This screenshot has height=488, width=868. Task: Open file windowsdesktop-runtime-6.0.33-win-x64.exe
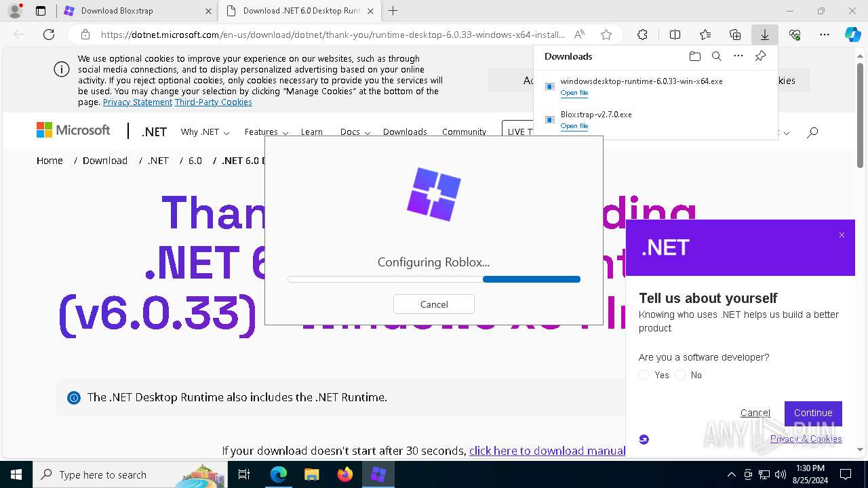tap(574, 93)
